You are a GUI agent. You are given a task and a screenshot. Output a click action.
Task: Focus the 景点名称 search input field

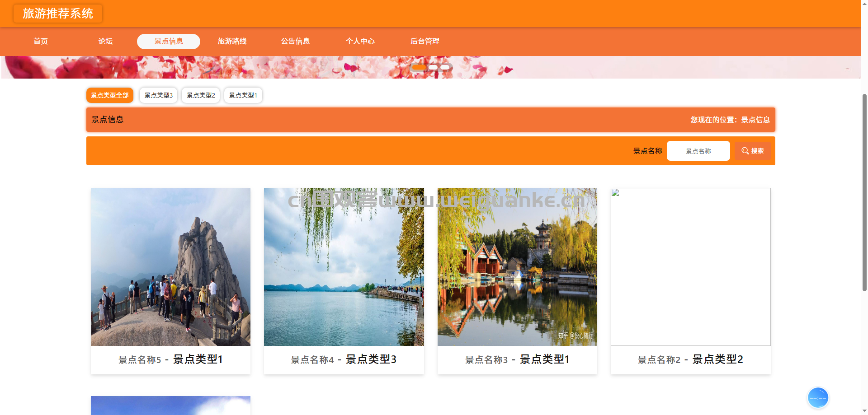tap(698, 151)
